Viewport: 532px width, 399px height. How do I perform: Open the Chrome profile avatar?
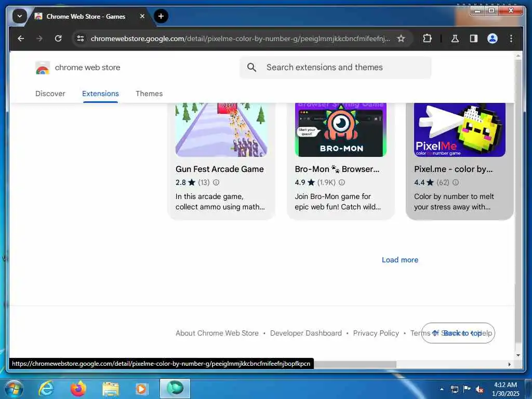point(493,38)
